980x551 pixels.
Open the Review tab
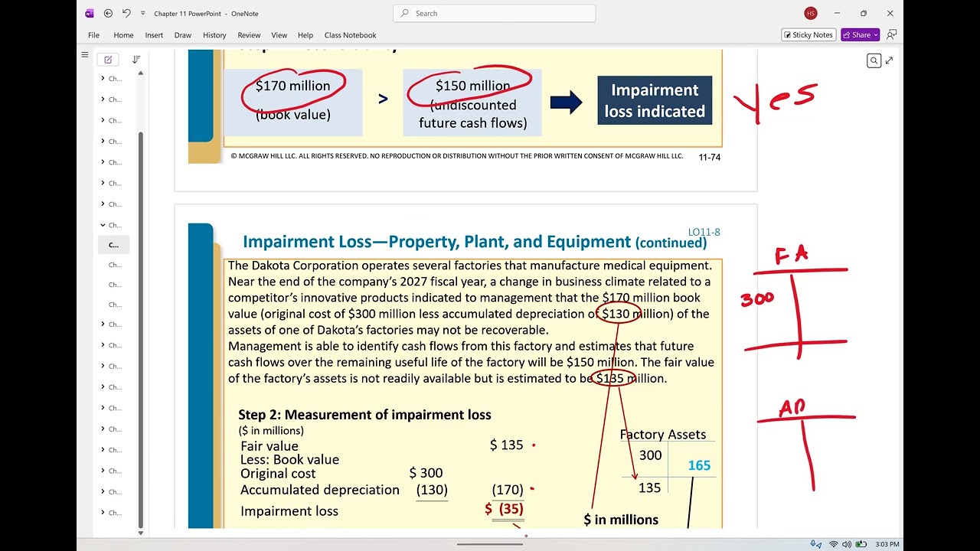(249, 35)
